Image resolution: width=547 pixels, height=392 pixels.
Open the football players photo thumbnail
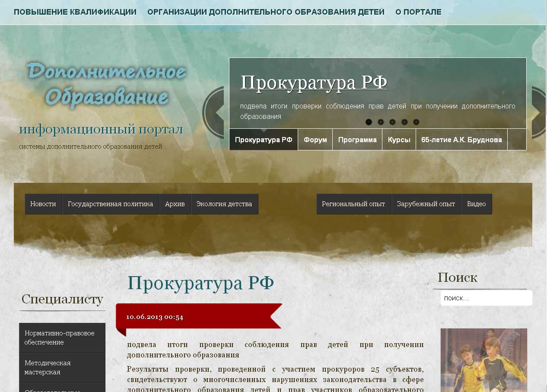click(x=484, y=360)
